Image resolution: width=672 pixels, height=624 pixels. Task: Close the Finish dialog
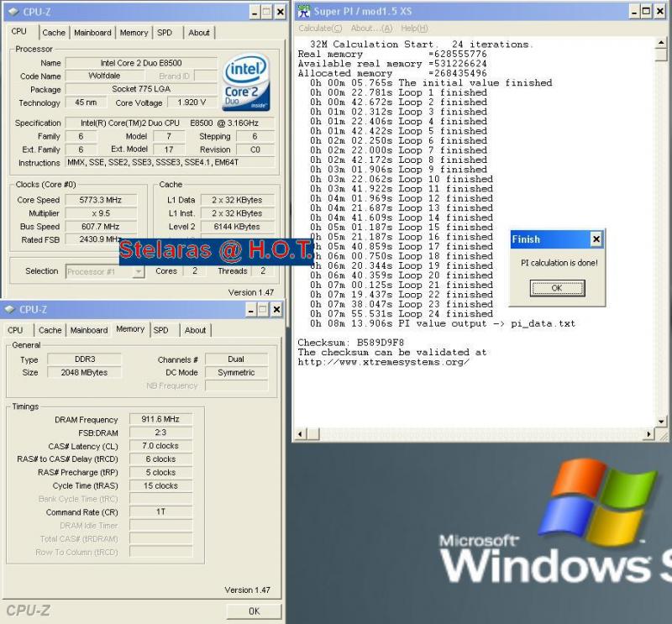tap(596, 239)
